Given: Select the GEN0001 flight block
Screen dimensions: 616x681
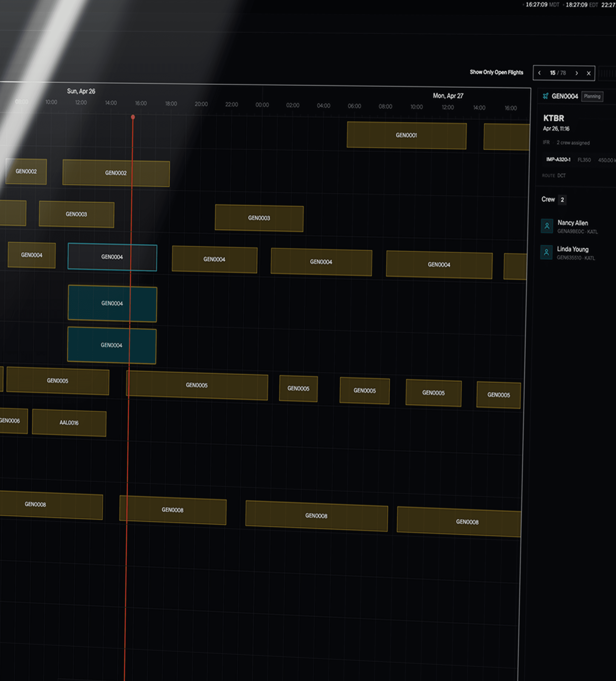Looking at the screenshot, I should pos(406,135).
